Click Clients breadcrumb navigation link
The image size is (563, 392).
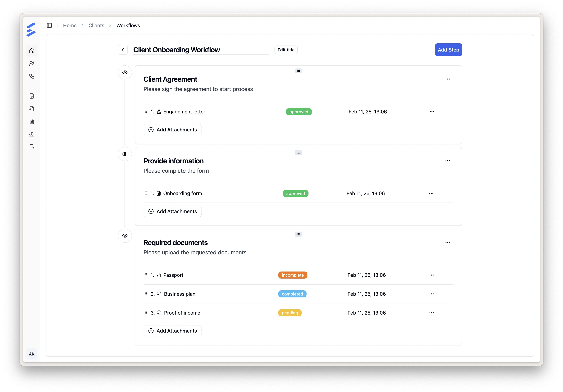pyautogui.click(x=95, y=25)
